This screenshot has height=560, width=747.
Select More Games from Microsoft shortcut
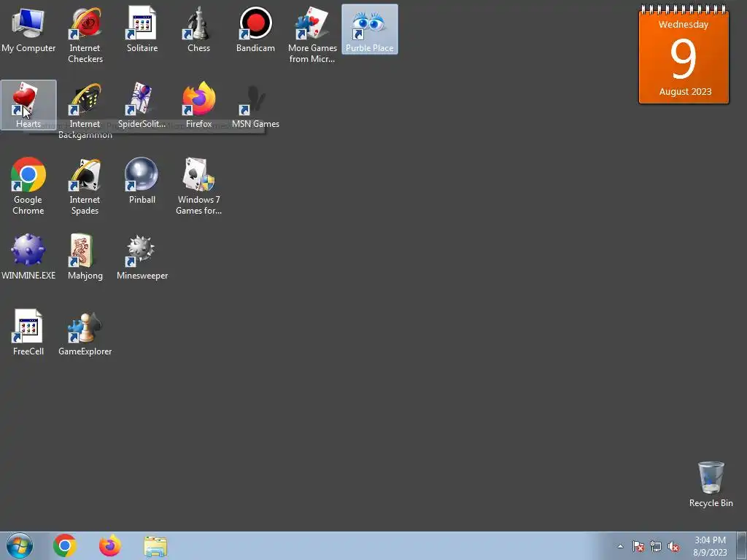click(312, 35)
